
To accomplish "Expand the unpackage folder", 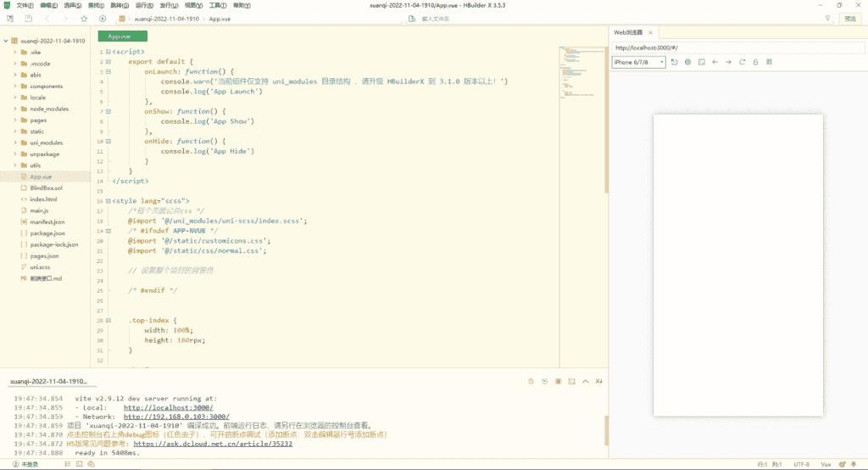I will pyautogui.click(x=15, y=154).
